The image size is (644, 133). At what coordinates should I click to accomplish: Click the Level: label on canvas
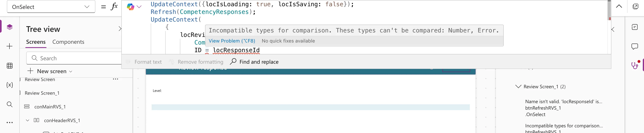157,91
